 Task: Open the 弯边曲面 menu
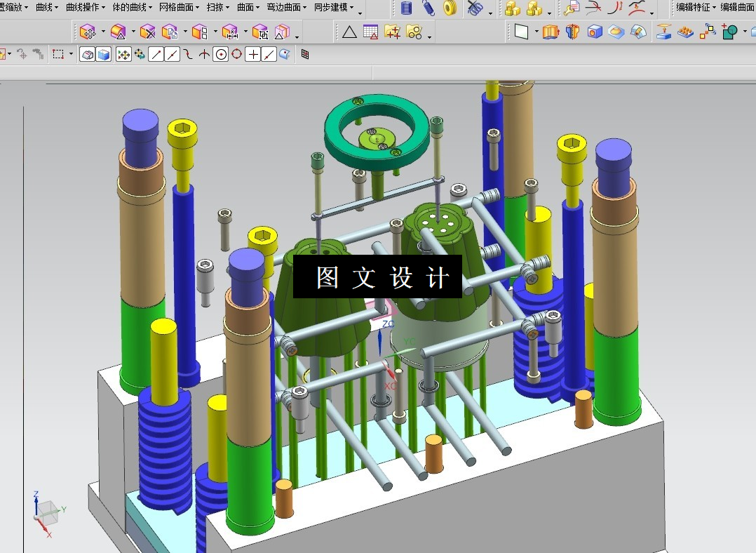click(x=286, y=7)
